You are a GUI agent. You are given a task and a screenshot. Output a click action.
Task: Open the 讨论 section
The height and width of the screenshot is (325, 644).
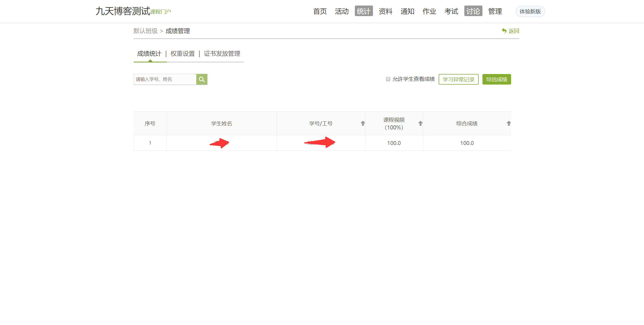coord(473,11)
